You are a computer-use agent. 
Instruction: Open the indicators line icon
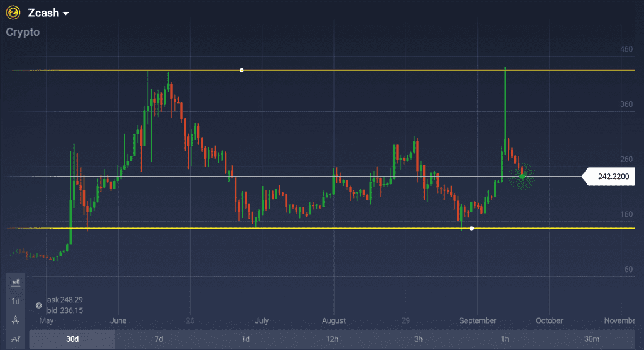pyautogui.click(x=16, y=339)
